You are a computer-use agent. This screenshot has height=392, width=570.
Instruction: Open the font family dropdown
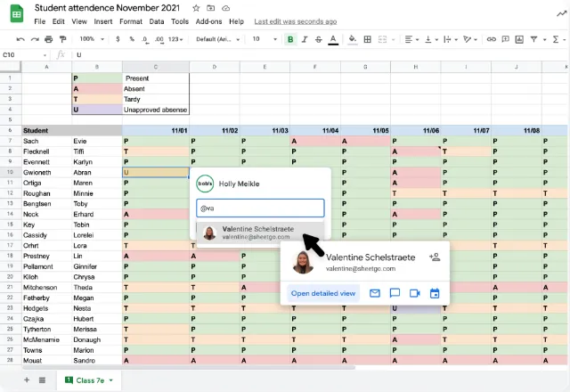coord(217,39)
